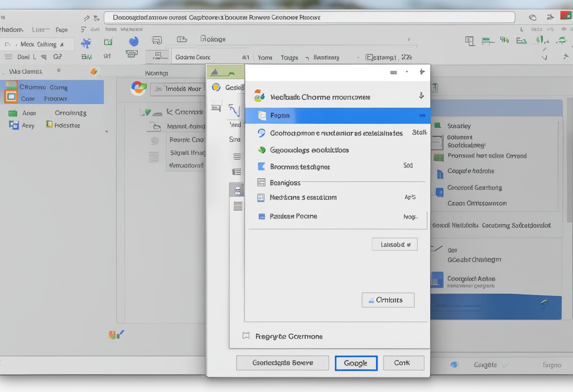Click inside the address bar at the top
The width and height of the screenshot is (573, 392).
pyautogui.click(x=311, y=16)
